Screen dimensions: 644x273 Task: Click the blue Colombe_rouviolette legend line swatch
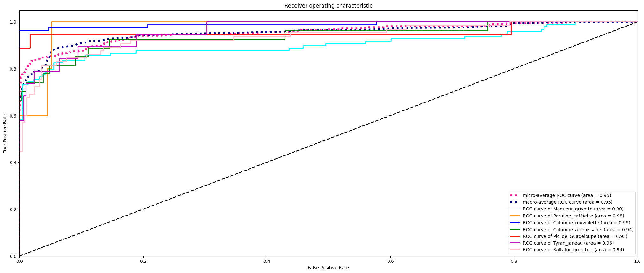point(515,223)
